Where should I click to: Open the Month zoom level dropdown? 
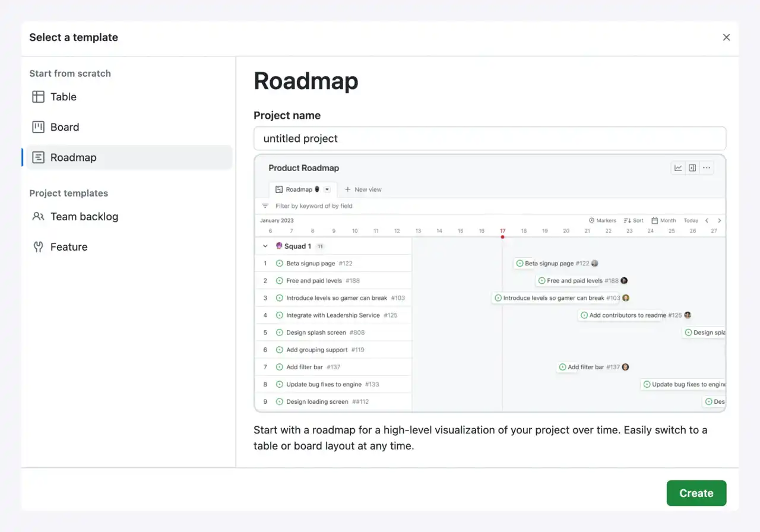[x=663, y=220]
